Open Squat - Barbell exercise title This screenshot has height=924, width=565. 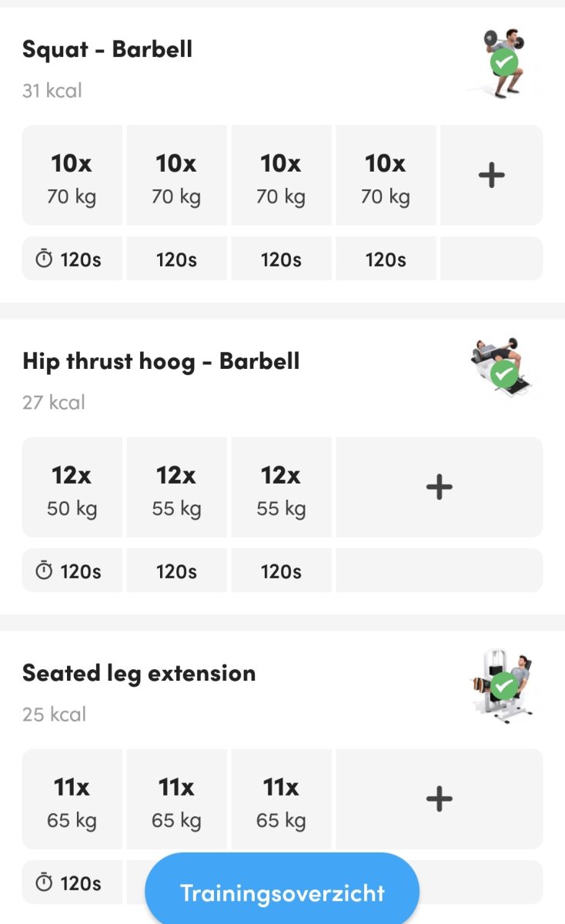tap(107, 50)
